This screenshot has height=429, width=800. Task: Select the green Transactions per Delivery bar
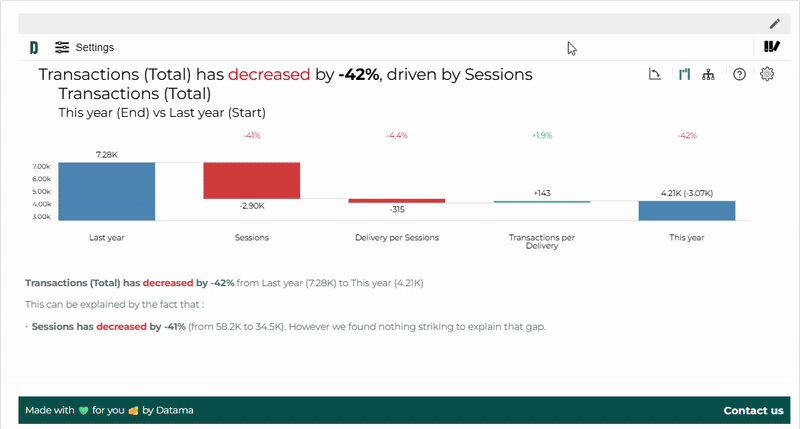(x=542, y=202)
